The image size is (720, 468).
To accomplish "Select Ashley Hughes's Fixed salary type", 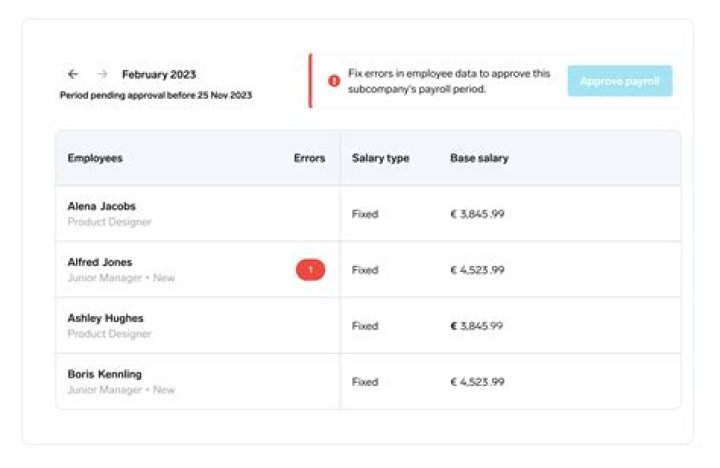I will click(365, 326).
